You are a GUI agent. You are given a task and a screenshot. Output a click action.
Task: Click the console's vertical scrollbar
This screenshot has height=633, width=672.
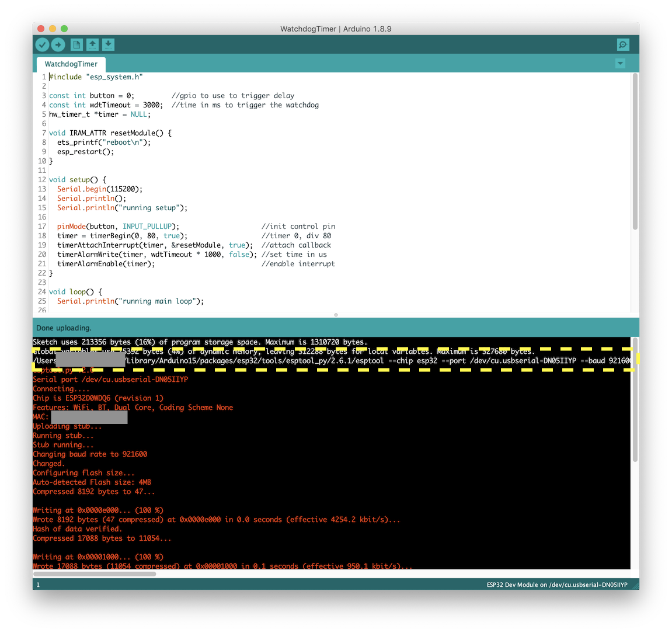[x=635, y=400]
